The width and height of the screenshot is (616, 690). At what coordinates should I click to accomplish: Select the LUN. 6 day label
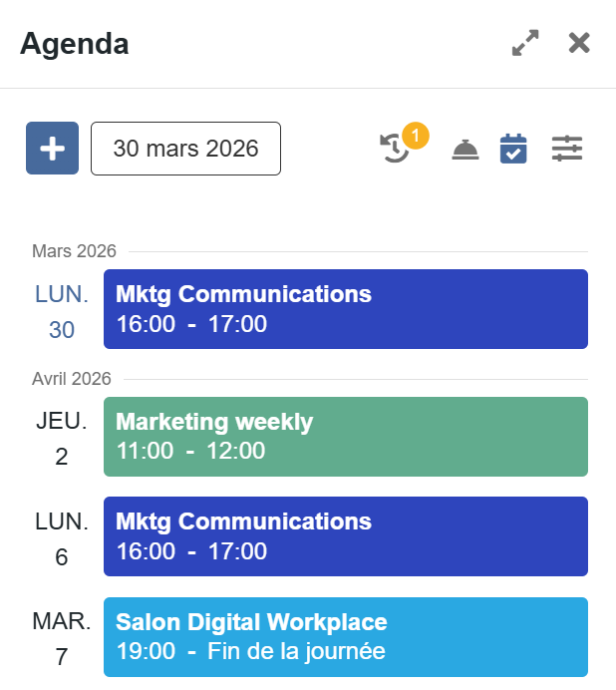(x=62, y=538)
